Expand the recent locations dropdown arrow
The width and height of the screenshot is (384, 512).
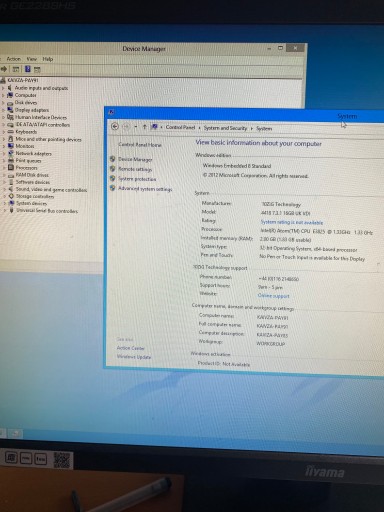point(136,127)
